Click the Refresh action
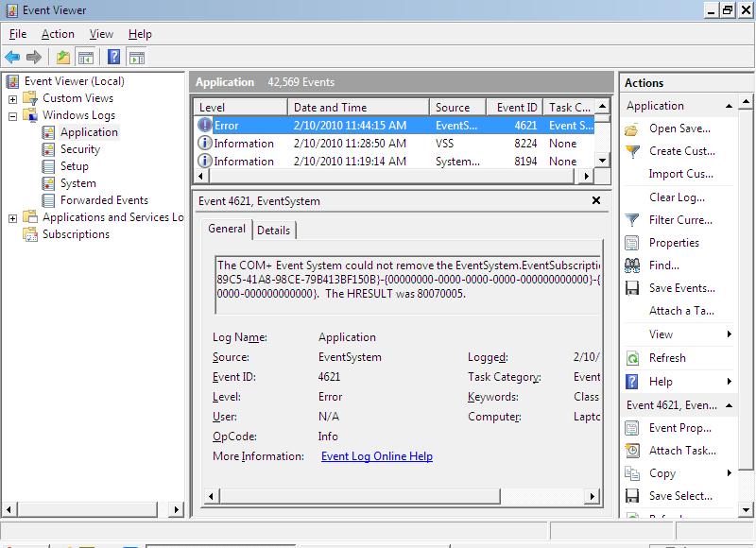Image resolution: width=756 pixels, height=548 pixels. 667,358
